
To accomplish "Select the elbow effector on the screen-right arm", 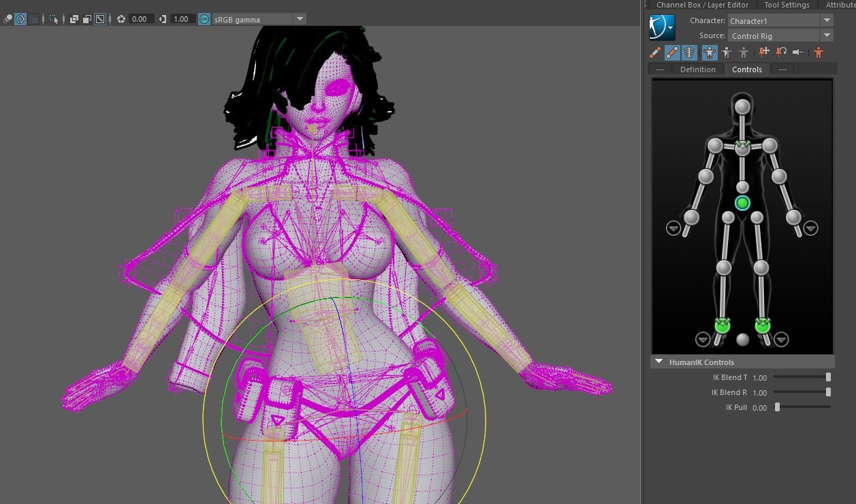I will click(x=779, y=176).
